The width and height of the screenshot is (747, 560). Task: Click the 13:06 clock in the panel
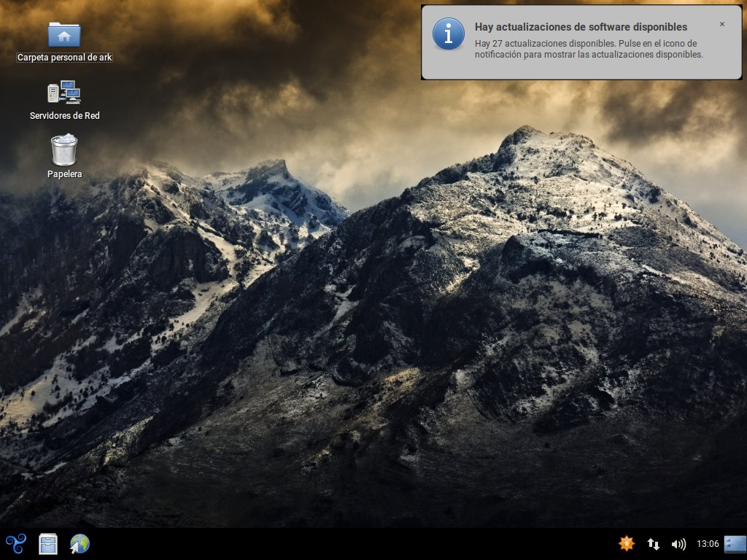tap(708, 544)
